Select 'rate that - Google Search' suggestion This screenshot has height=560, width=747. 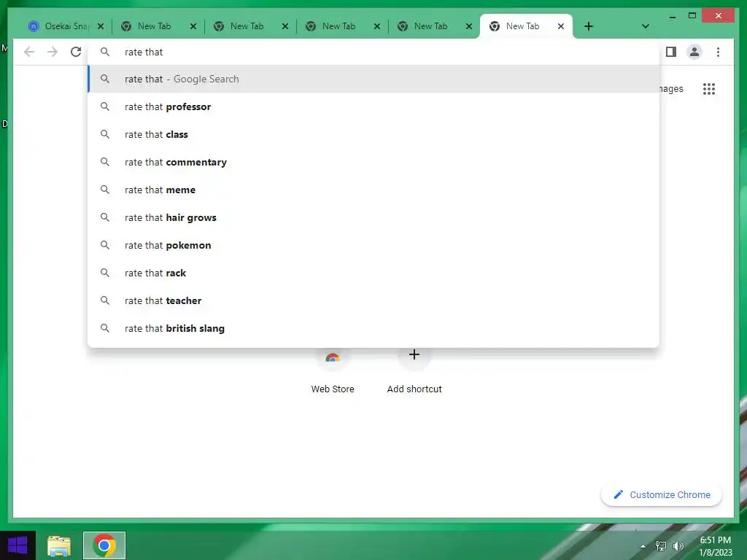click(x=373, y=79)
